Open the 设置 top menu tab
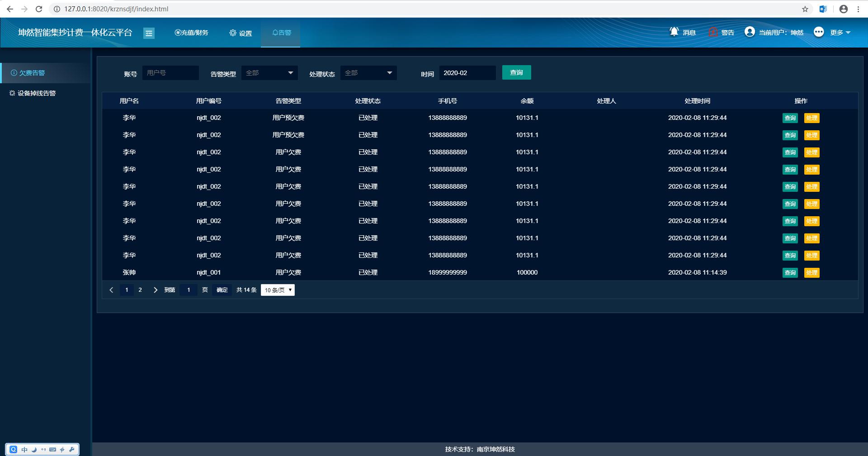This screenshot has height=456, width=868. tap(241, 33)
